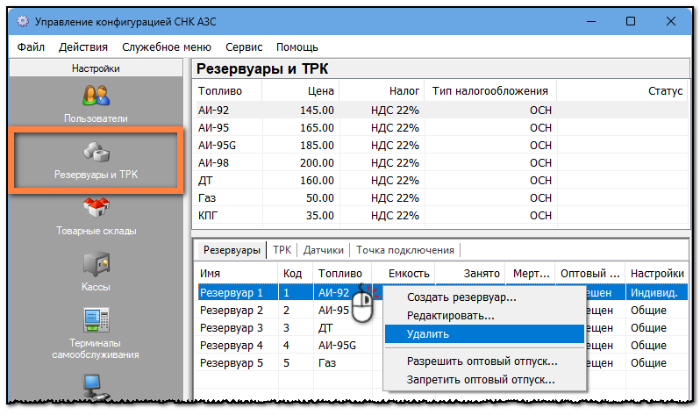Sort by the Статус column header
The image size is (700, 415).
coord(622,91)
